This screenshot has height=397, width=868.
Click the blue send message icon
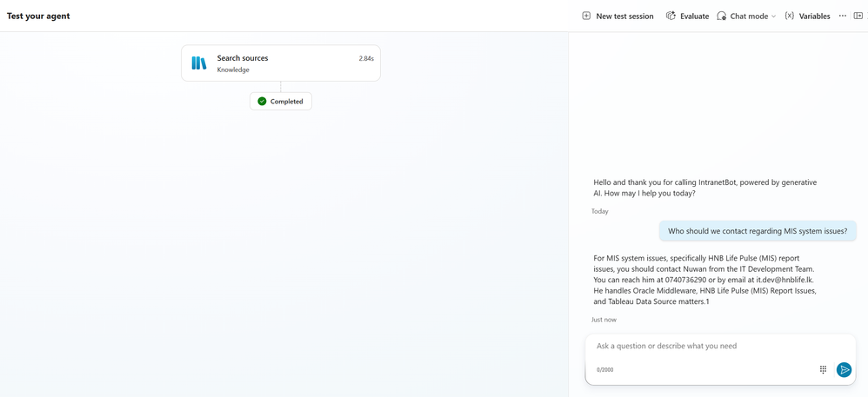pos(844,369)
